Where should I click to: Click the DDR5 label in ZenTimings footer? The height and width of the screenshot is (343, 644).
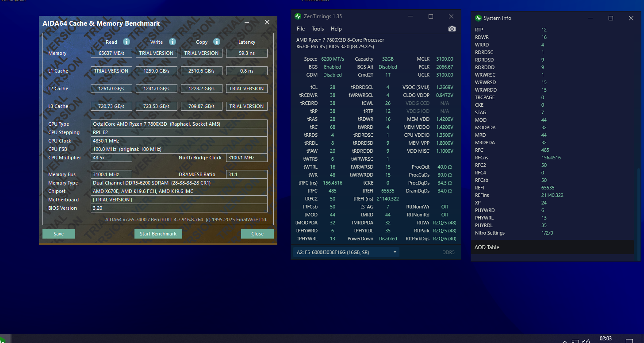pyautogui.click(x=448, y=253)
